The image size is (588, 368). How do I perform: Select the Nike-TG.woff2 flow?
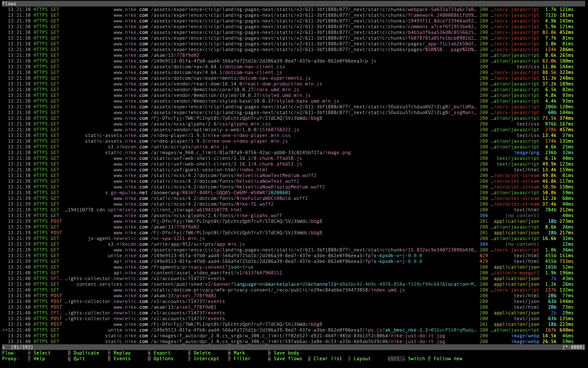tap(294, 204)
